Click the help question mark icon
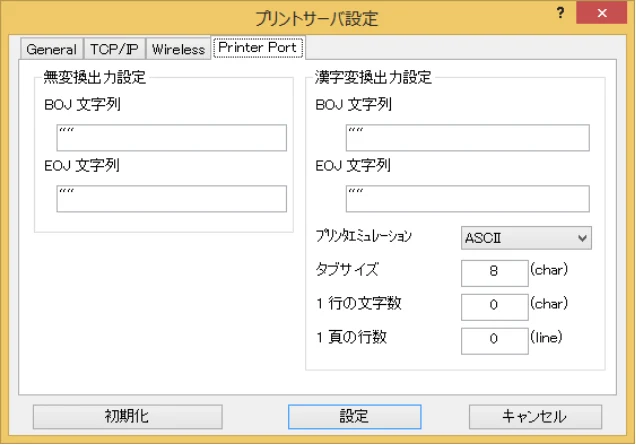636x445 pixels. (x=560, y=13)
